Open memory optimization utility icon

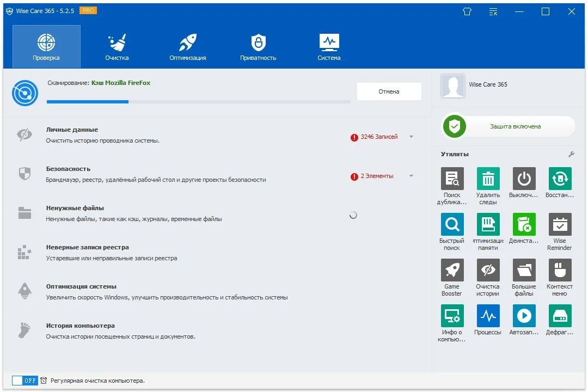point(488,224)
